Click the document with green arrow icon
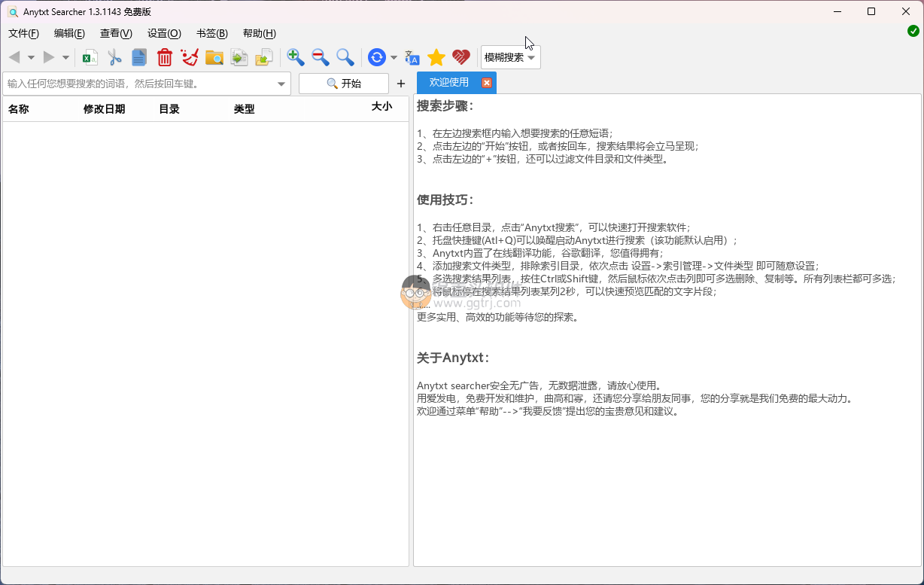 coord(239,57)
